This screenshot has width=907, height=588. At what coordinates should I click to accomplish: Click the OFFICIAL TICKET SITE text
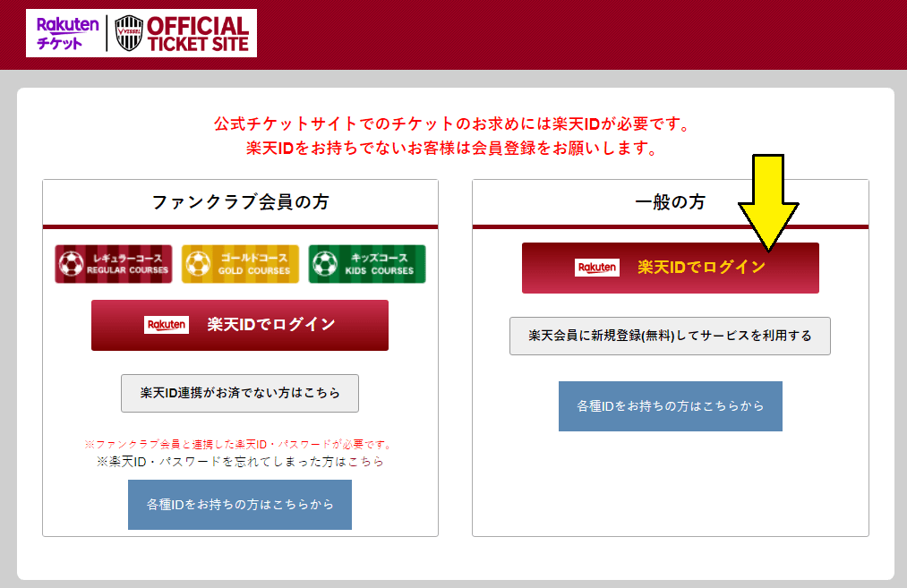click(197, 34)
